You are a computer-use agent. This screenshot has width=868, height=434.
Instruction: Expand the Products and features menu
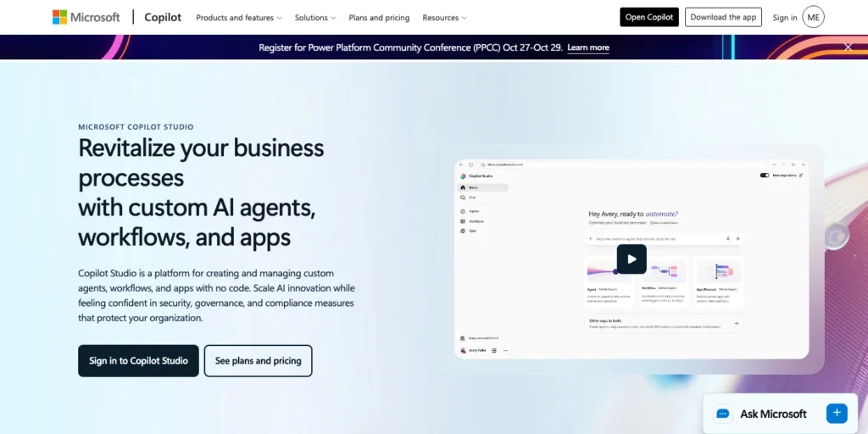click(238, 18)
